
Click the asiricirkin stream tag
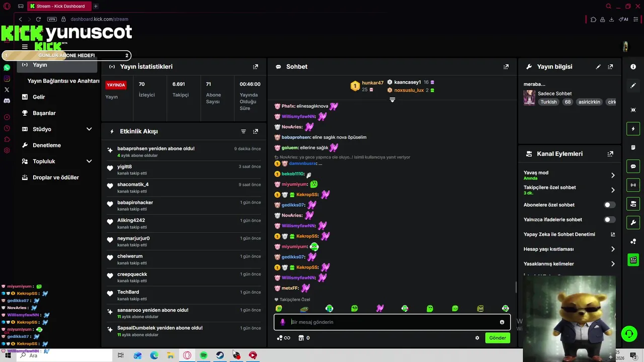tap(589, 102)
